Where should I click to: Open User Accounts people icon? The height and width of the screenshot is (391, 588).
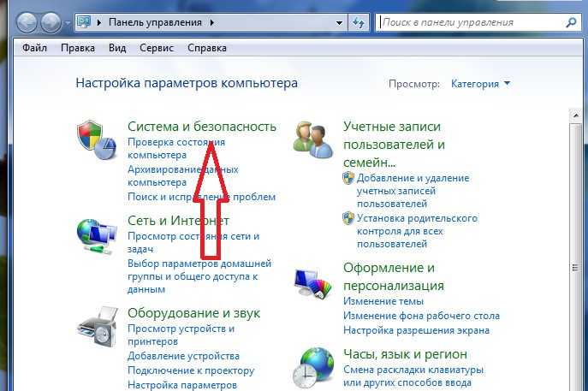coord(313,141)
